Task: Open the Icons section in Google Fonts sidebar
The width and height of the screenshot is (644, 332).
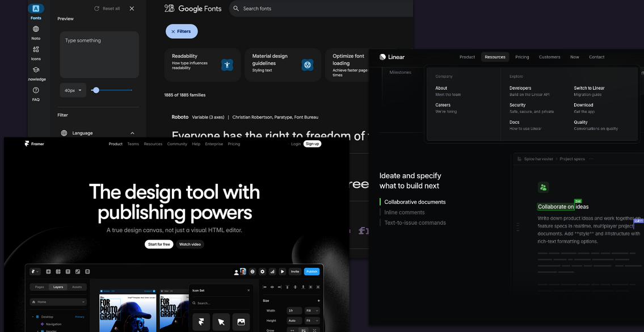Action: click(36, 50)
